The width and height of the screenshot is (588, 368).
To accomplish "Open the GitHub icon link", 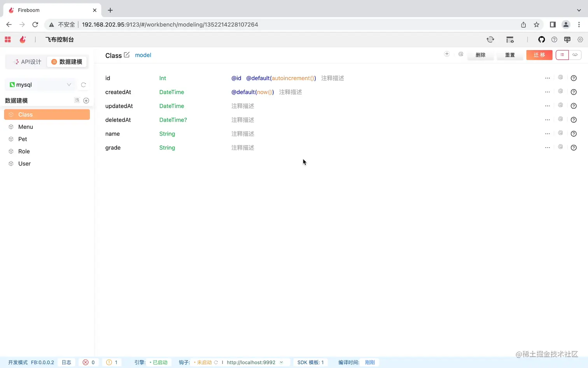I will coord(541,39).
